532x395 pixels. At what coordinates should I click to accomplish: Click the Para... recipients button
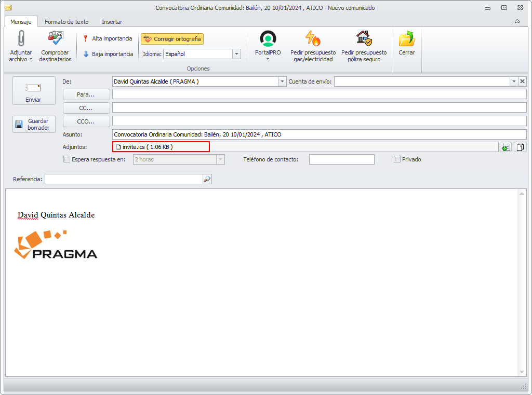tap(86, 94)
